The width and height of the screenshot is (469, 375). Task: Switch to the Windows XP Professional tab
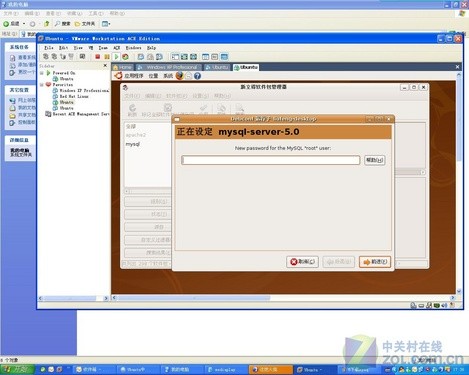tap(169, 67)
